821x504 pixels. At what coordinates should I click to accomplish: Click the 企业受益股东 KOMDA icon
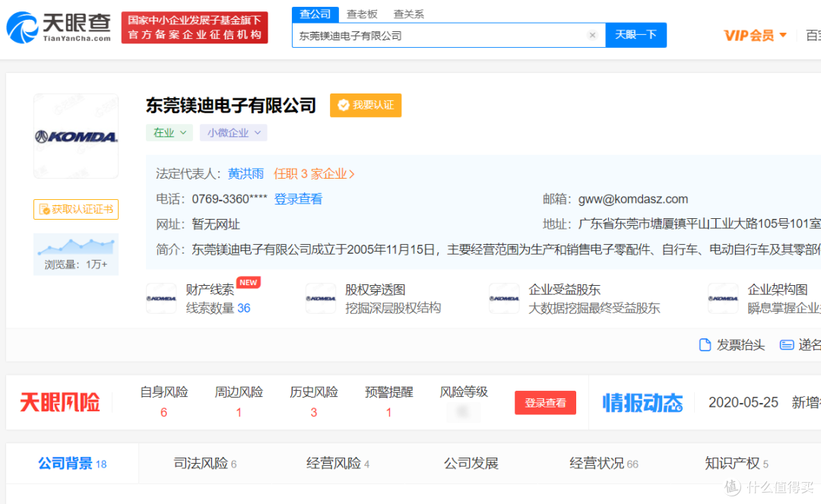[x=504, y=298]
